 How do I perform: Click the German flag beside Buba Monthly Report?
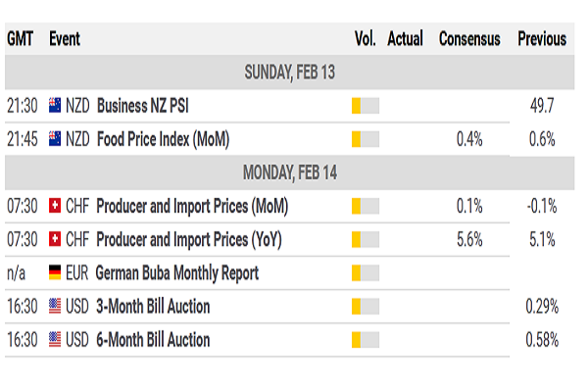[x=54, y=273]
